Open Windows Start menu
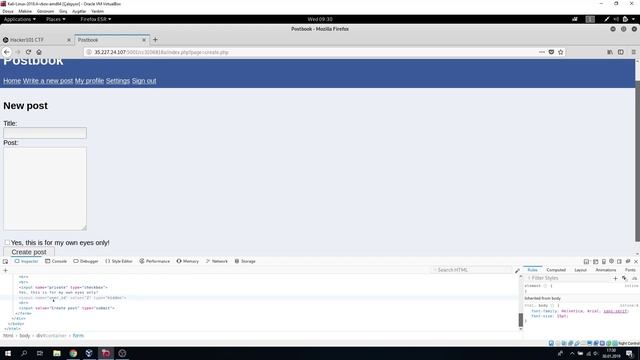The image size is (640, 360). 8,353
